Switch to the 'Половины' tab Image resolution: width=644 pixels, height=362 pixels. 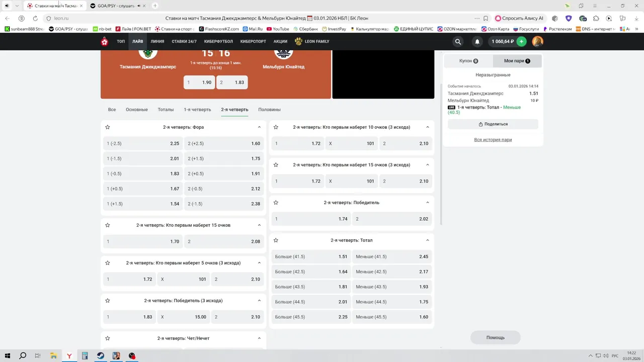269,110
